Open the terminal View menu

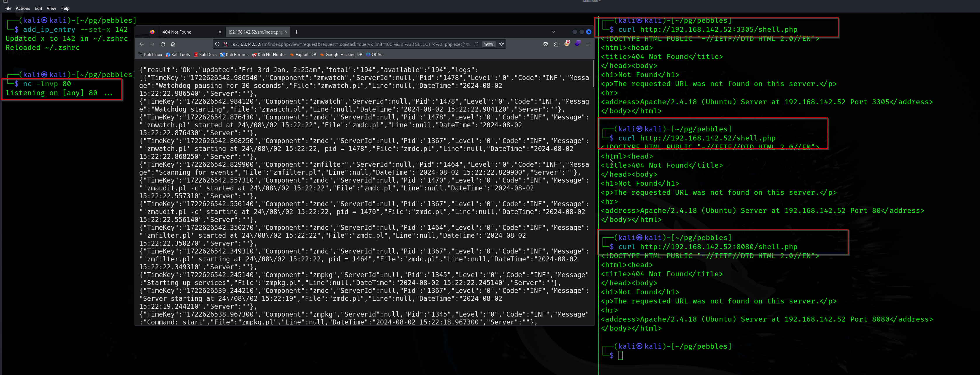[x=51, y=8]
